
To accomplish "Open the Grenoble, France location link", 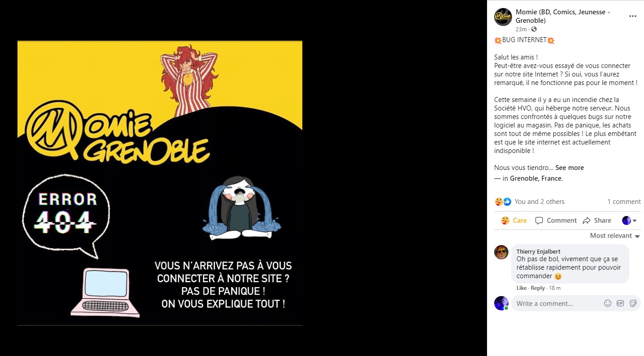I will tap(536, 178).
